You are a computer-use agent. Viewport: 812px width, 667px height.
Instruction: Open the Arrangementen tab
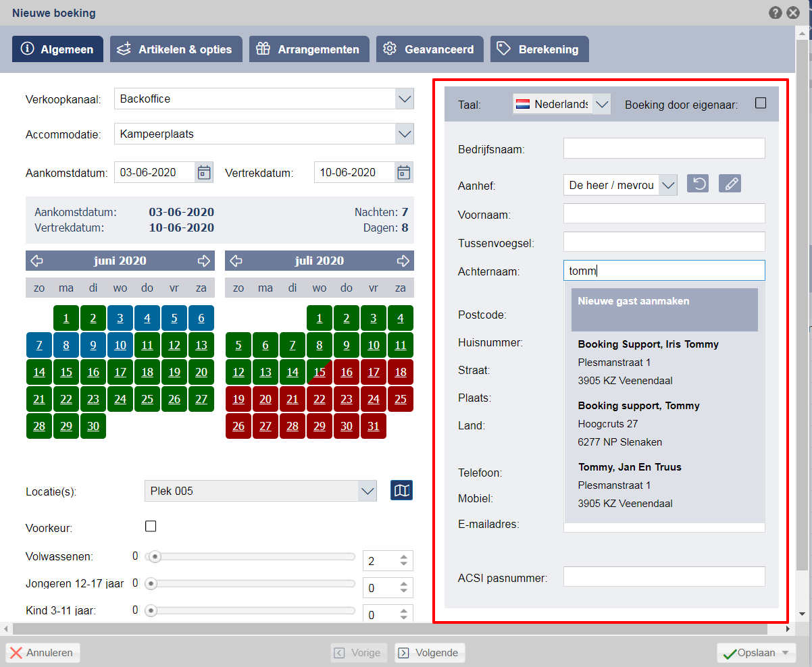click(309, 49)
